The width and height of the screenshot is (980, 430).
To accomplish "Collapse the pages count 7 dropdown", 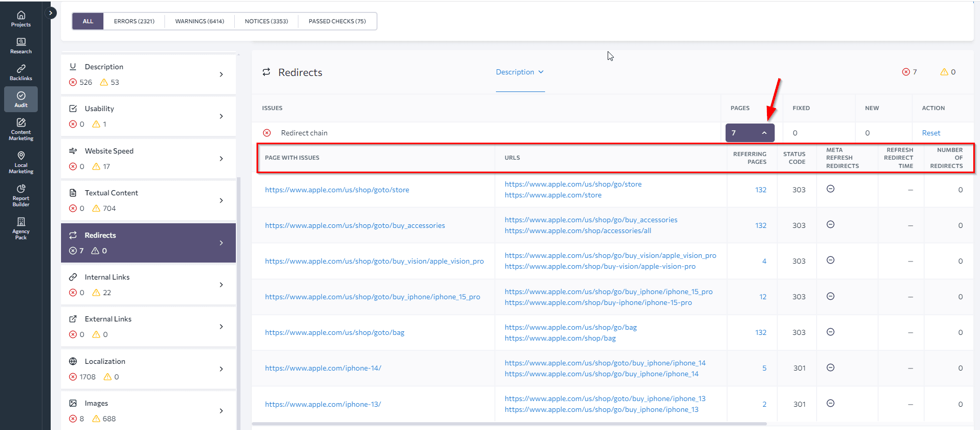I will click(x=750, y=133).
